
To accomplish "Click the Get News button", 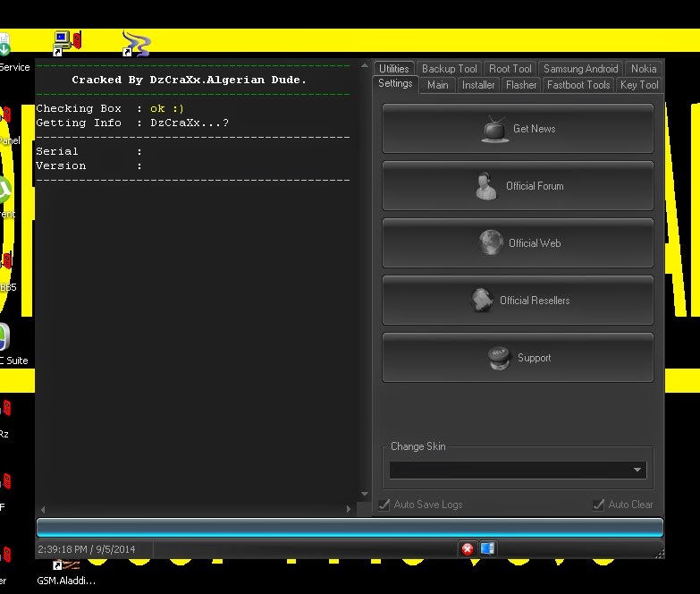I will coord(518,129).
